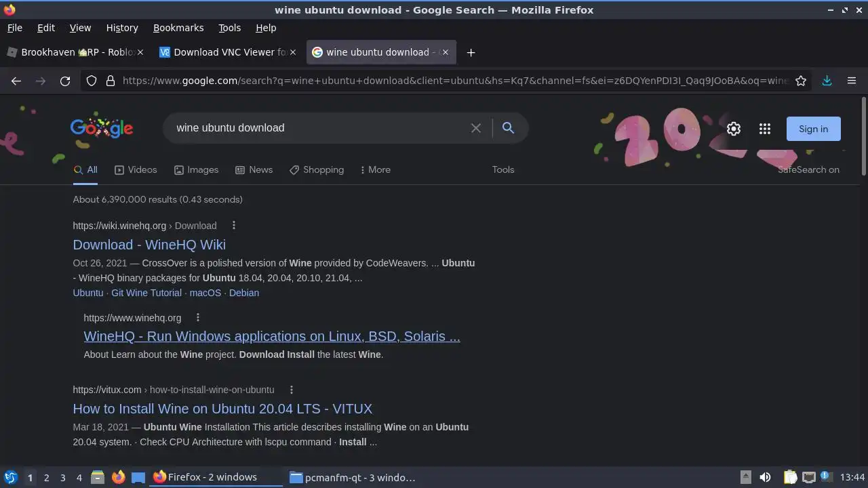Viewport: 868px width, 488px height.
Task: Close the wine ubuntu download tab
Action: [445, 52]
